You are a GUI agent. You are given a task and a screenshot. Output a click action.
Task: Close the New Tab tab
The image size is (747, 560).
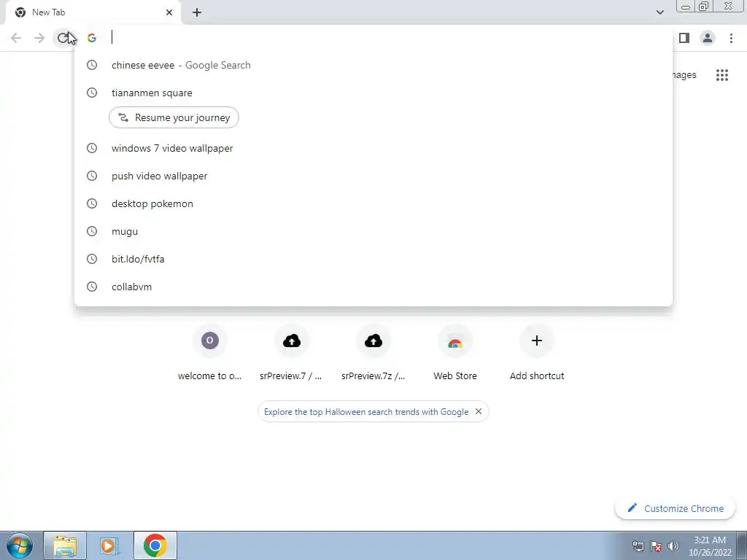(169, 12)
